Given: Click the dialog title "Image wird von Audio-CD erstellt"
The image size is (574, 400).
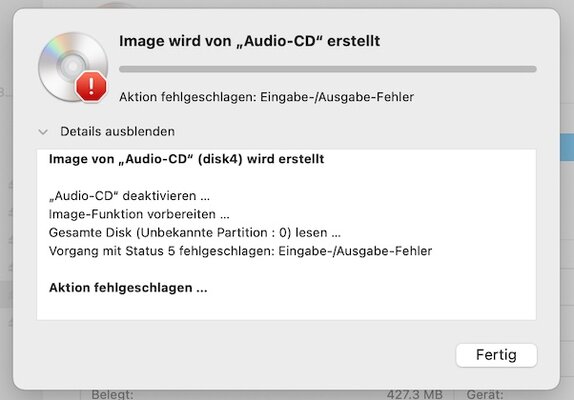Looking at the screenshot, I should (249, 41).
